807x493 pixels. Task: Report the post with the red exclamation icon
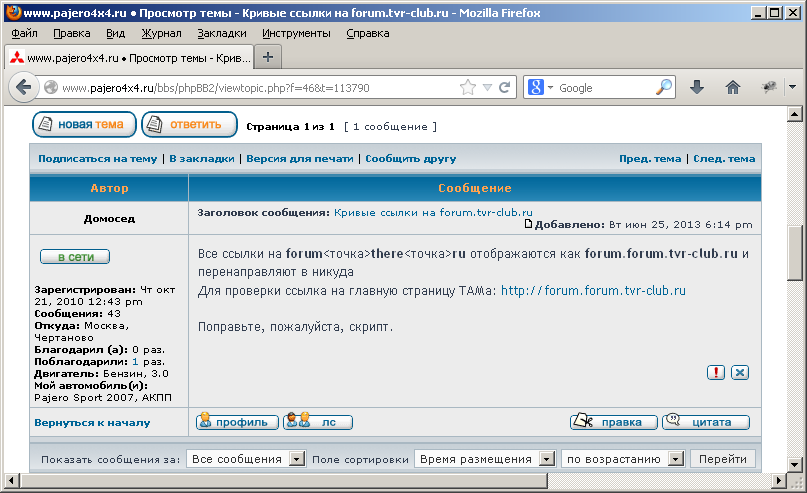point(716,372)
